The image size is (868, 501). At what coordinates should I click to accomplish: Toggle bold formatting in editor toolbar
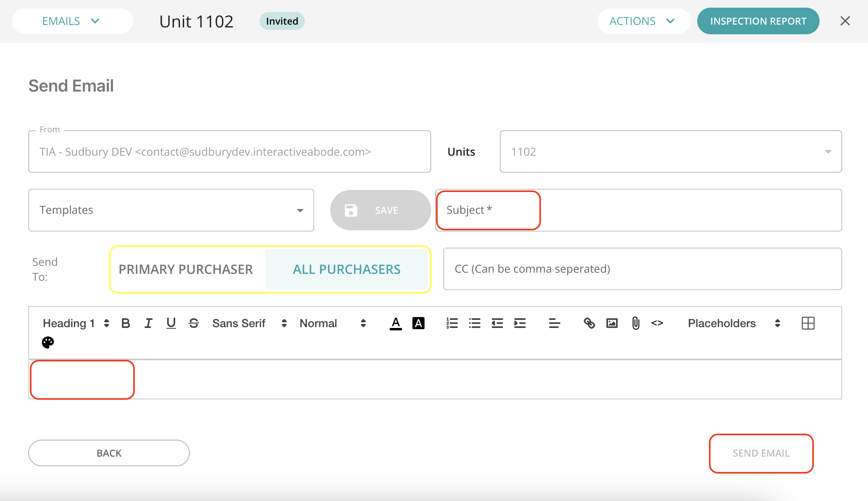pos(126,323)
